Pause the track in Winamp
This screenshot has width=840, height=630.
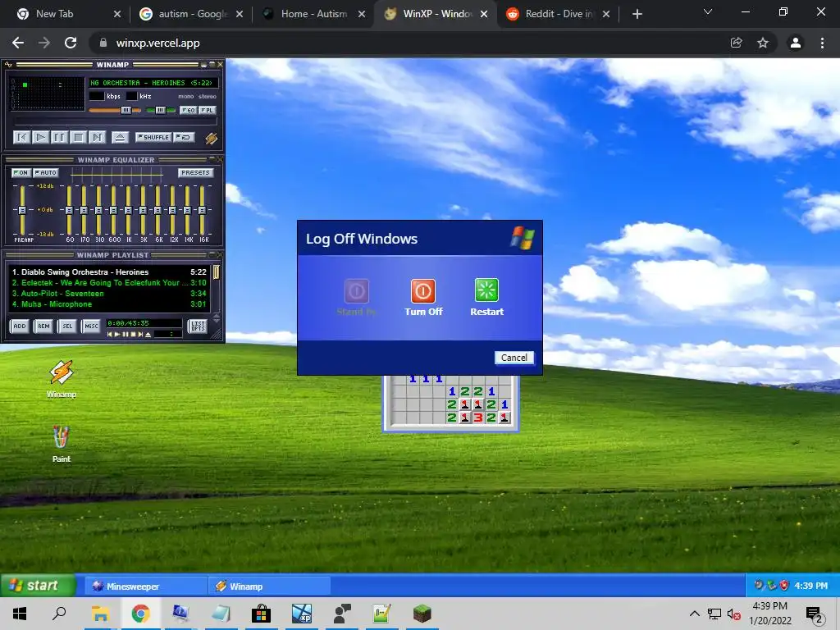tap(59, 138)
